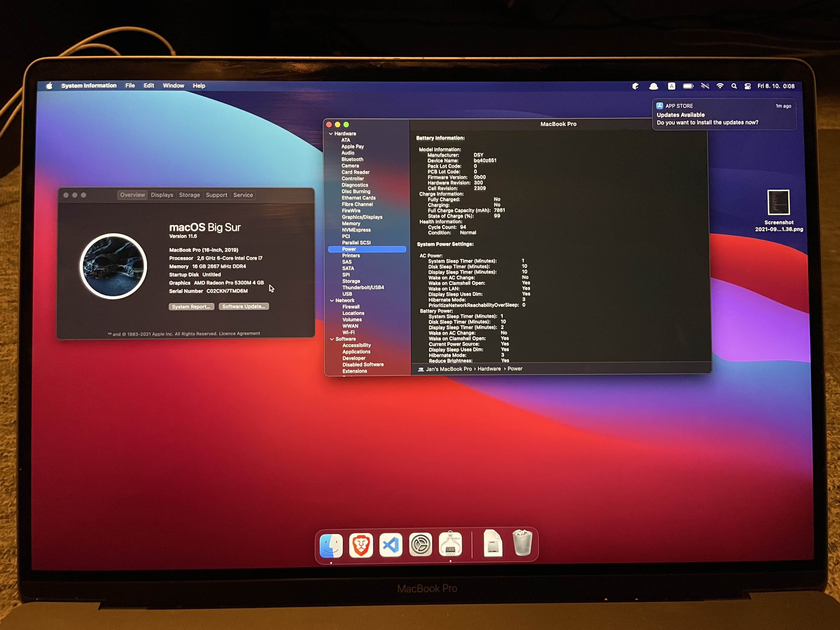Open Visual Studio Code in Dock
The width and height of the screenshot is (840, 630).
[391, 545]
